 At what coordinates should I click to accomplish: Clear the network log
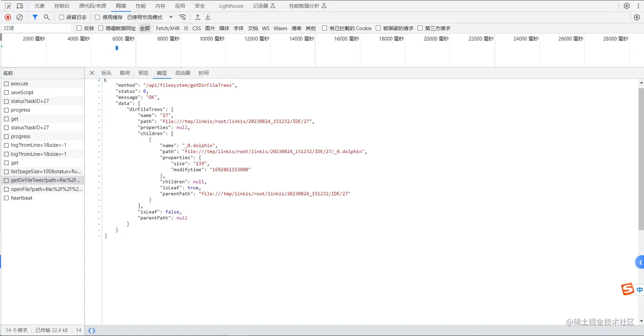pos(20,17)
